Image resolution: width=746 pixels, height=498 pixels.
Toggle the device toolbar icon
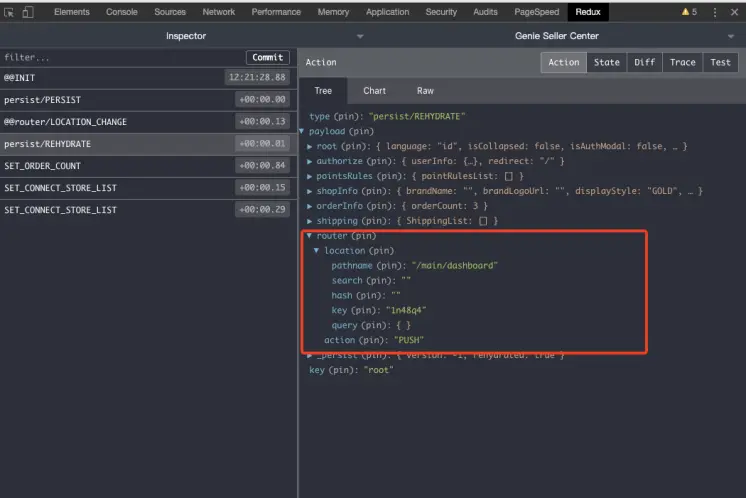click(28, 12)
